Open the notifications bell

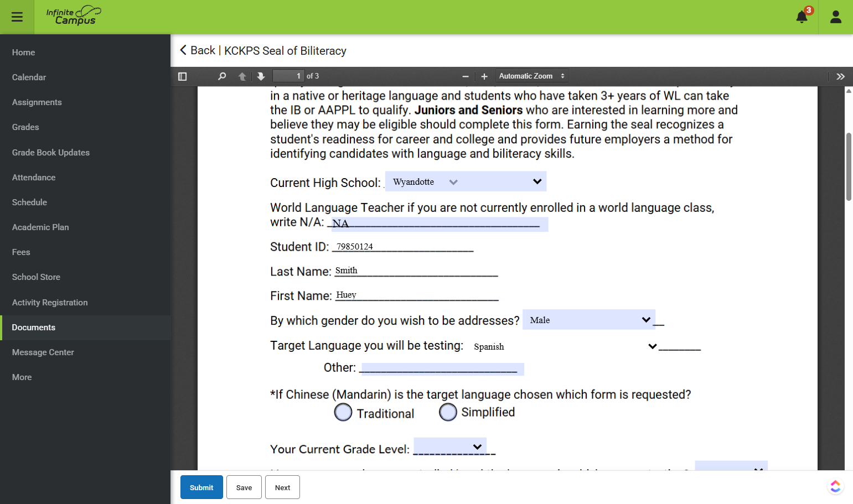pos(802,17)
